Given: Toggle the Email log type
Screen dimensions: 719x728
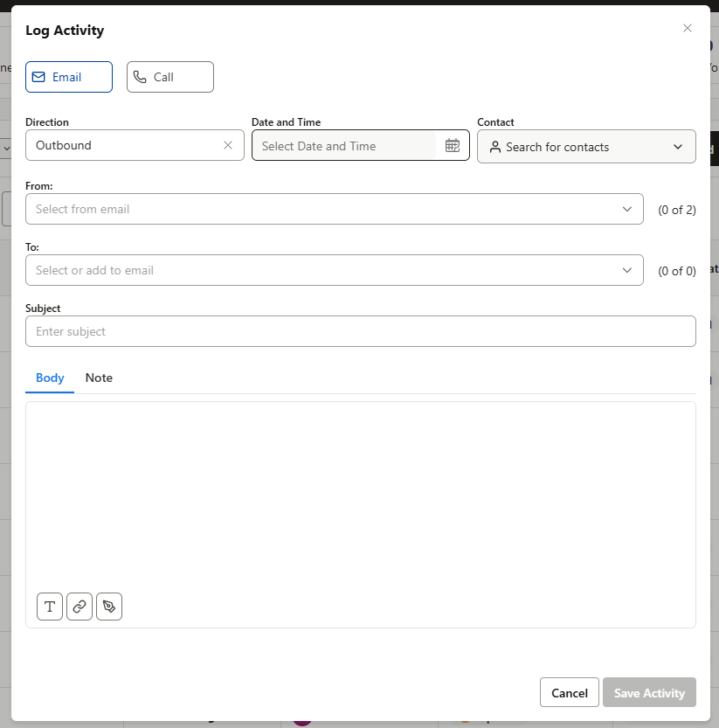Looking at the screenshot, I should point(68,77).
